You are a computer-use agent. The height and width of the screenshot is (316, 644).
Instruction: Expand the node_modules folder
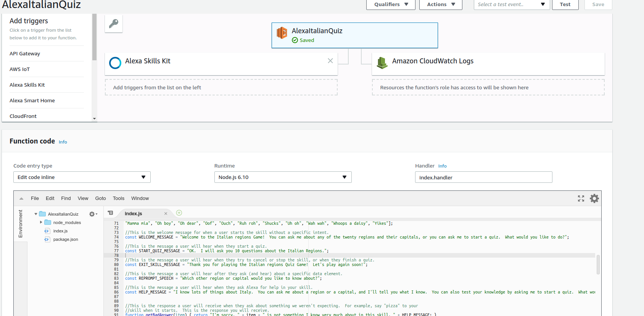41,222
